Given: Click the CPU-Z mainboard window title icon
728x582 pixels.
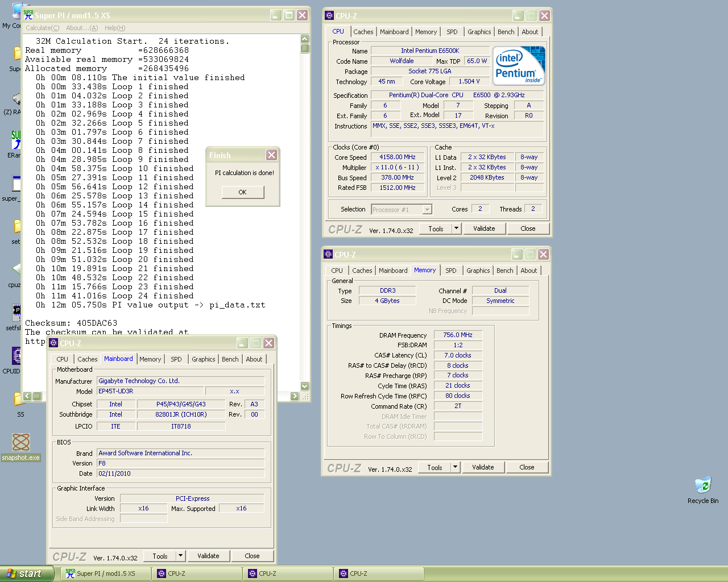Looking at the screenshot, I should coord(53,343).
